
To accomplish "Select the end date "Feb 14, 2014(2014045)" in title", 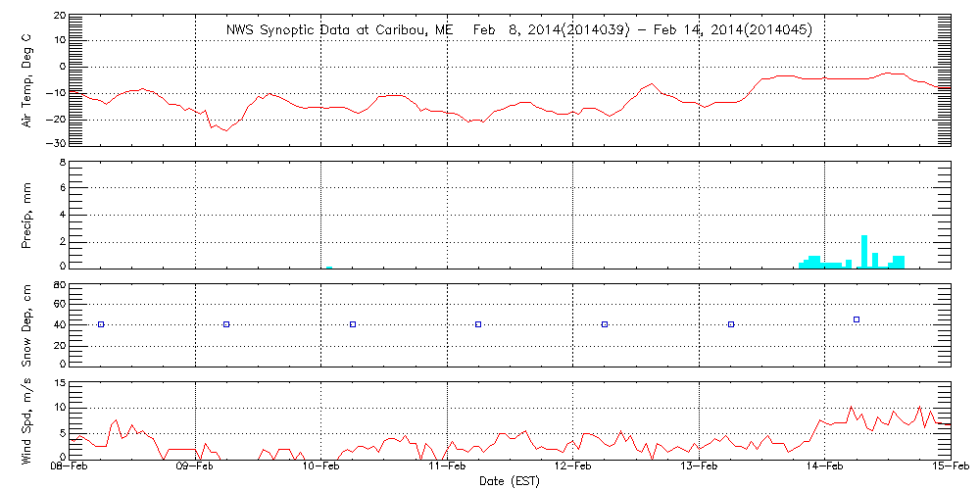I will click(x=732, y=30).
